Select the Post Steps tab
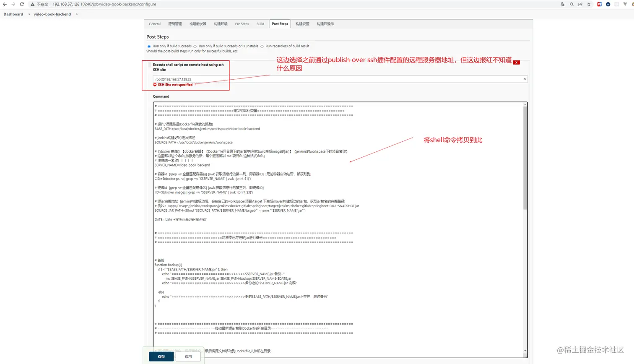Image resolution: width=634 pixels, height=364 pixels. pos(280,24)
